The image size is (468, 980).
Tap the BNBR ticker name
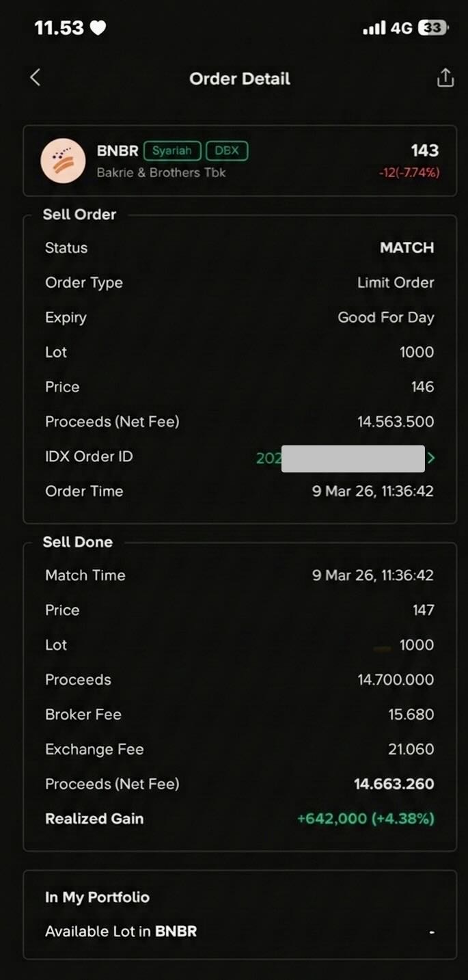point(118,151)
